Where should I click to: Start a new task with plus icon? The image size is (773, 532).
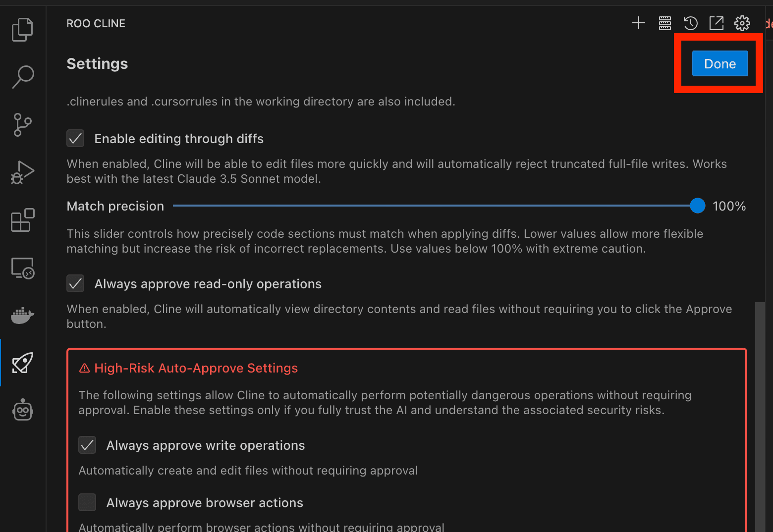point(639,23)
